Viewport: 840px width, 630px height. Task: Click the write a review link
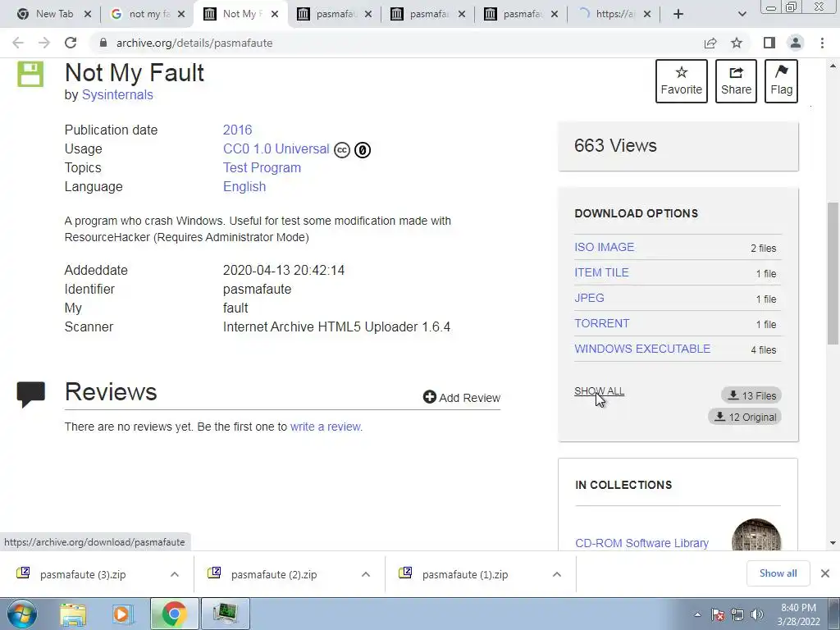point(326,427)
